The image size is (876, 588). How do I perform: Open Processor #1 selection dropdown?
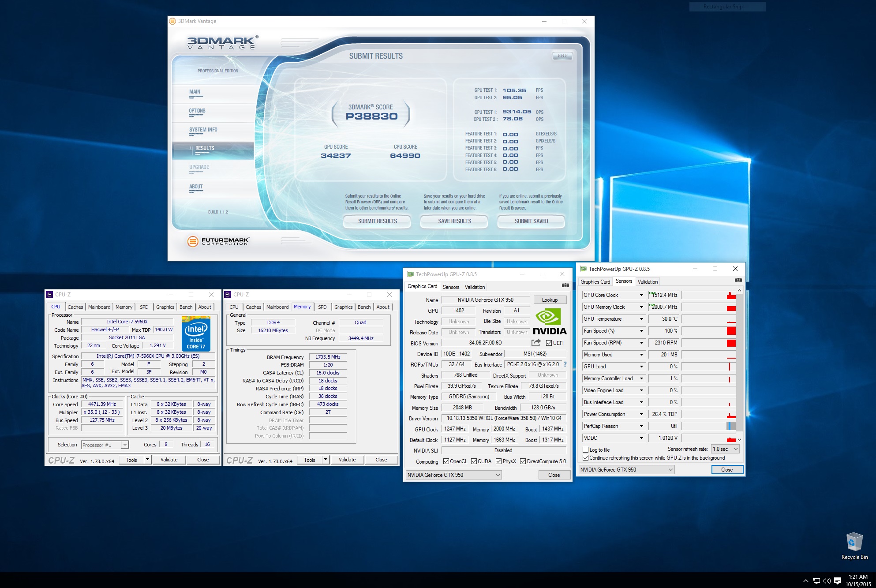pos(105,445)
